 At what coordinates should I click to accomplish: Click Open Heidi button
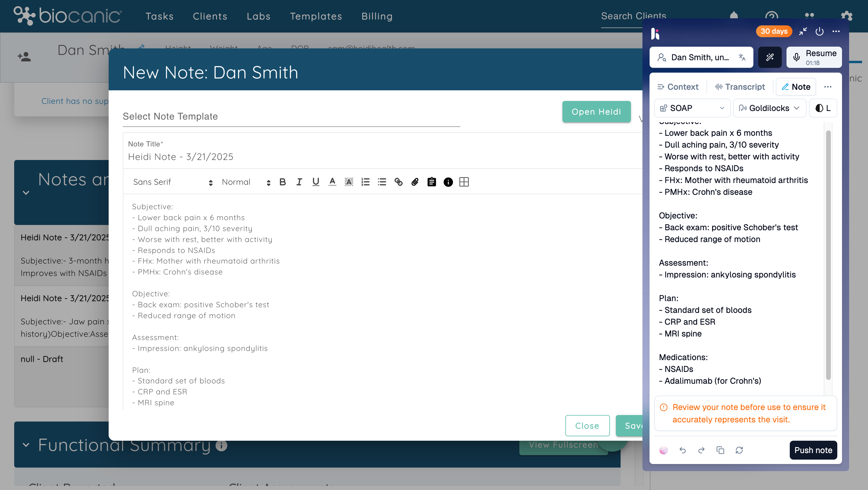tap(596, 112)
